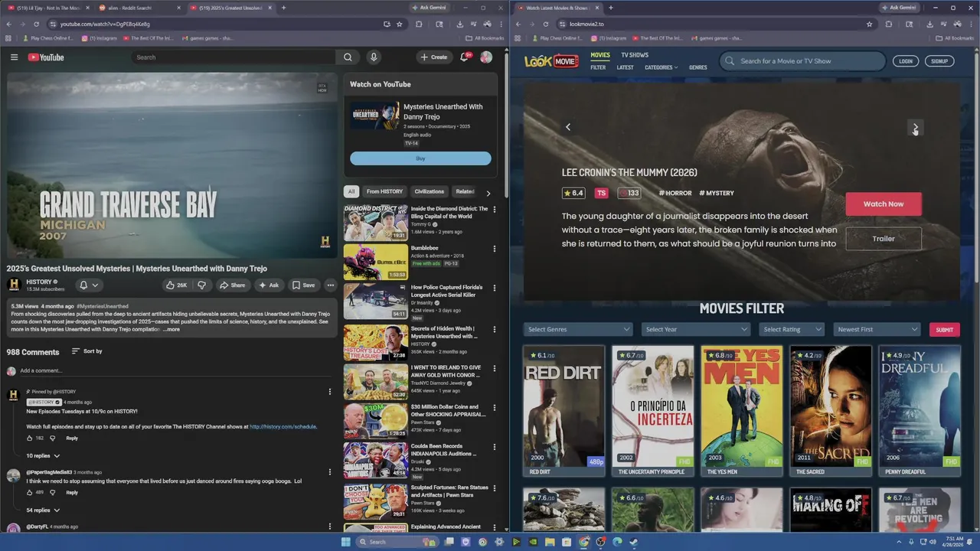Dislike the Mysteries Unearthed video
The width and height of the screenshot is (980, 551).
pos(201,285)
